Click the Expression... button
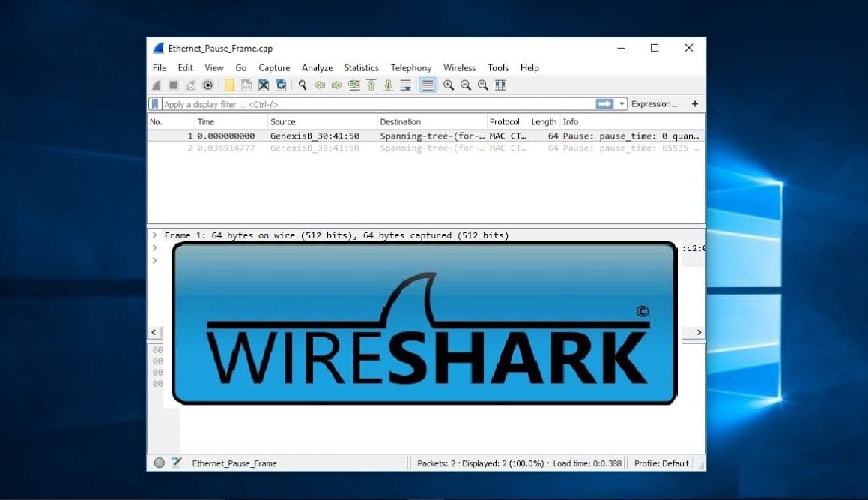Screen dimensions: 868x500 tap(655, 103)
